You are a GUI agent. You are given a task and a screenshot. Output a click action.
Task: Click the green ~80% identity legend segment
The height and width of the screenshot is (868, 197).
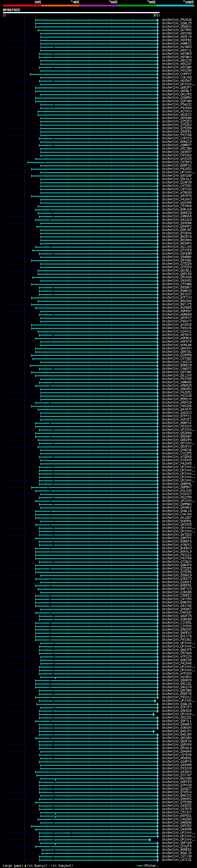click(137, 6)
